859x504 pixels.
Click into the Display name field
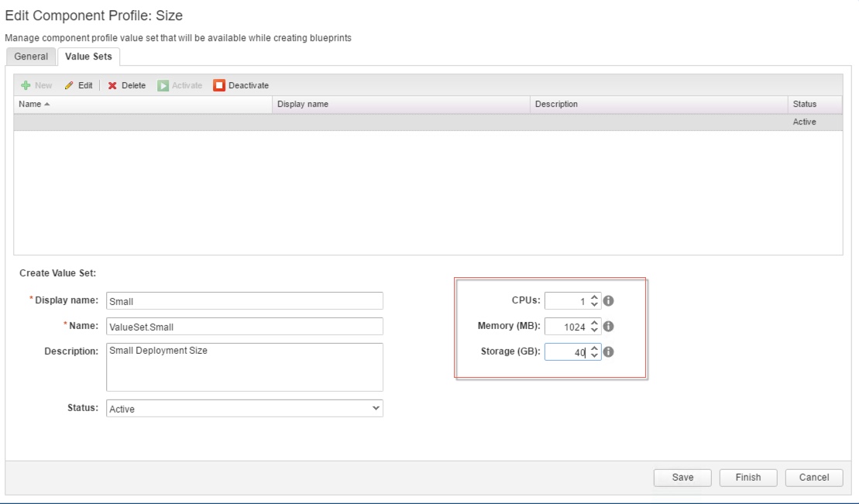click(x=244, y=301)
